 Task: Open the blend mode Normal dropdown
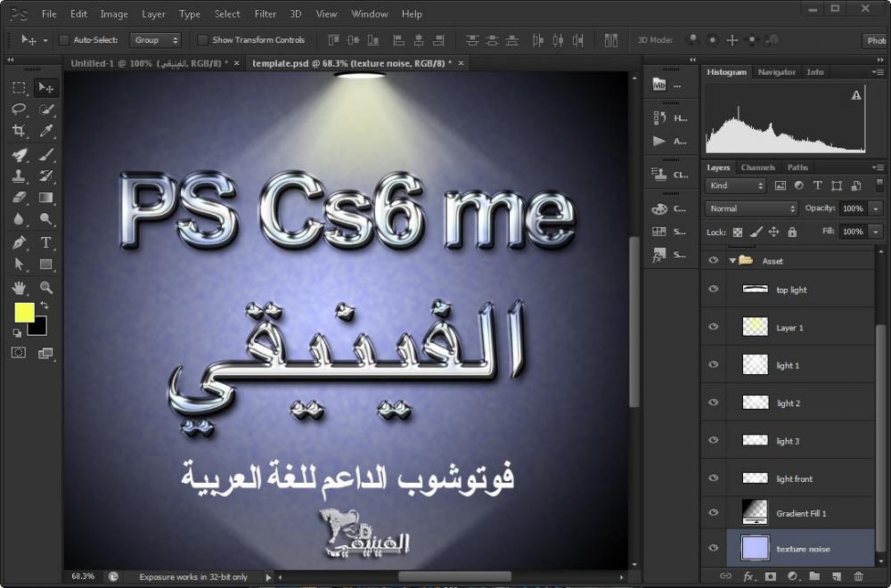(x=752, y=208)
